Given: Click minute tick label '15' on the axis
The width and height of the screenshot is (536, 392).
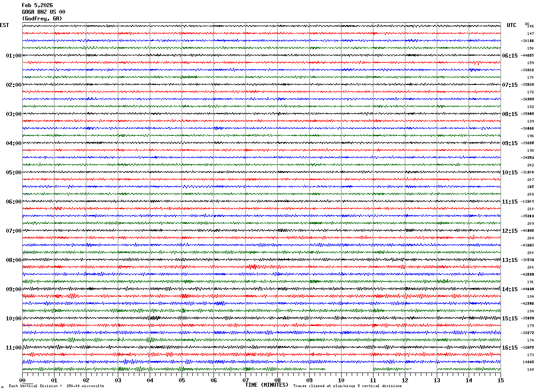Looking at the screenshot, I should 501,380.
